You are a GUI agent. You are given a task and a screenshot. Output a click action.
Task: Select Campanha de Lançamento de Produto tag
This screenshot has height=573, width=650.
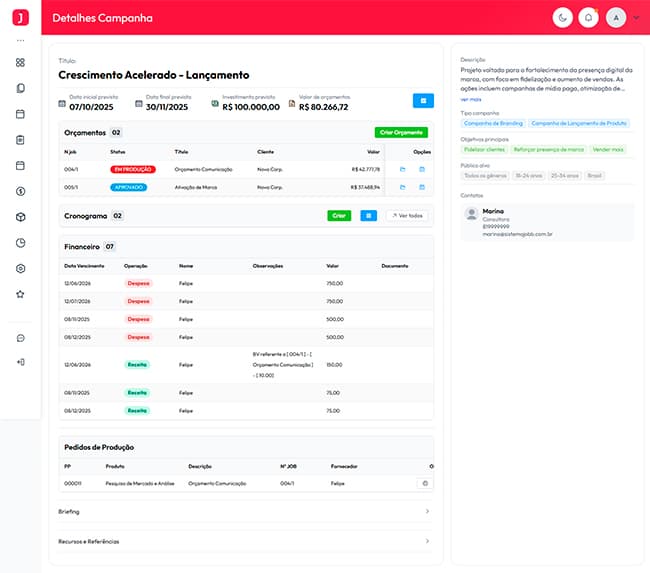[x=579, y=123]
